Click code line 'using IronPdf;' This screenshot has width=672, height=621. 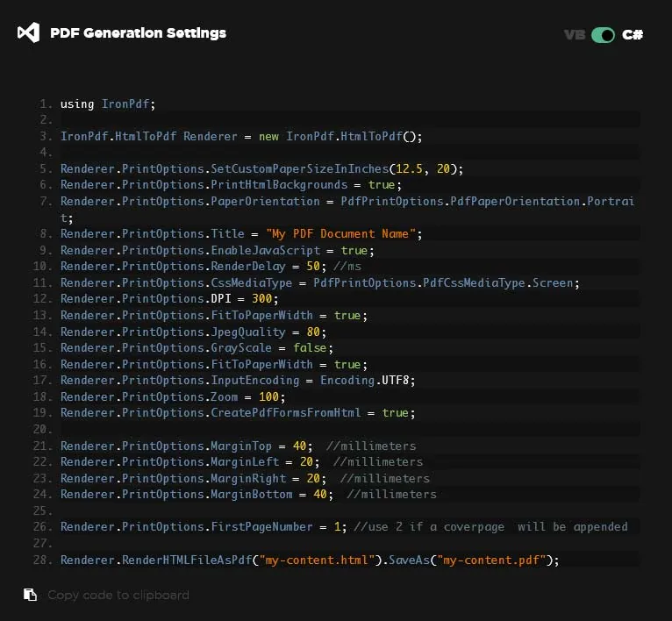click(x=108, y=104)
